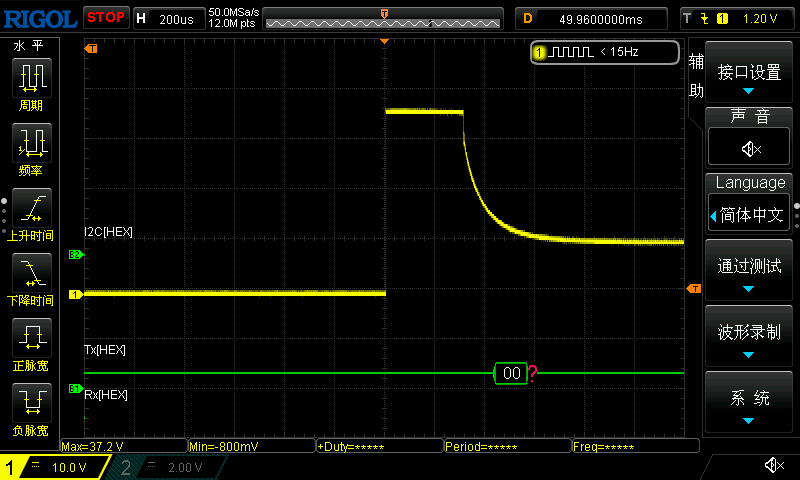Select the 下降时间 fall time icon
The width and height of the screenshot is (800, 480).
point(32,272)
